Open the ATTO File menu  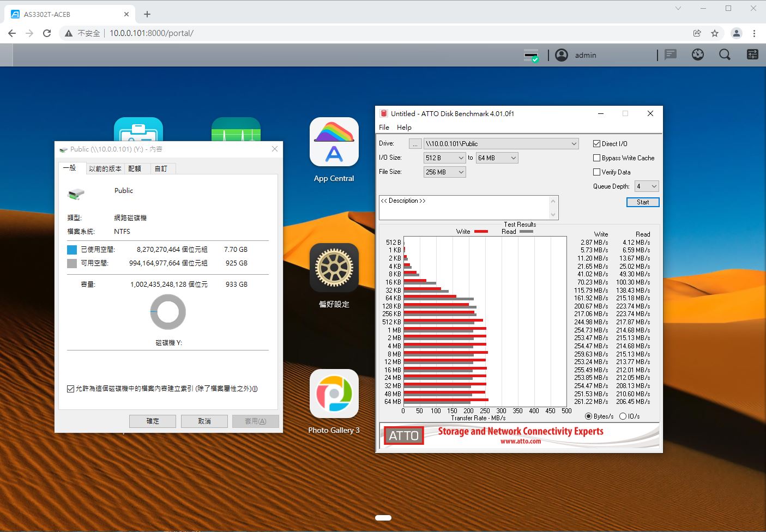click(x=384, y=127)
